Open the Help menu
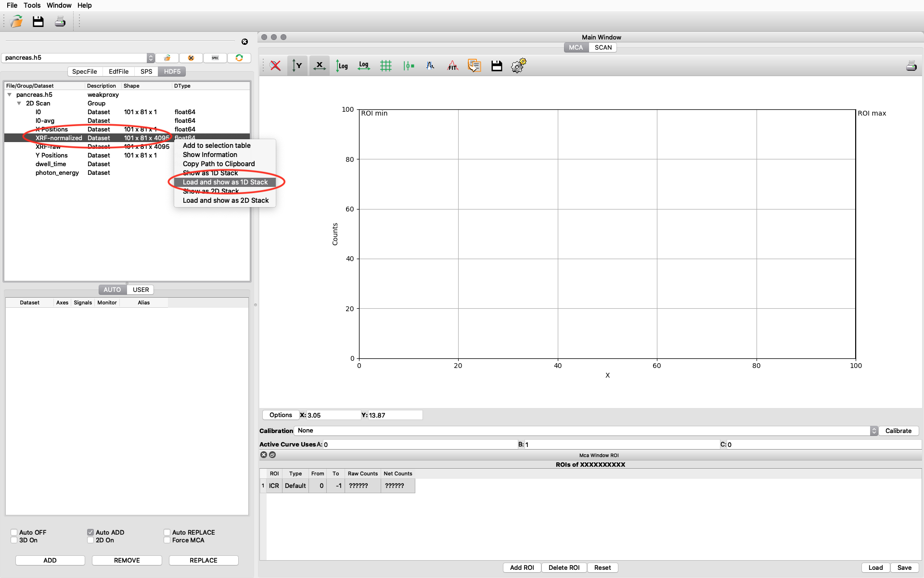This screenshot has height=578, width=924. (85, 5)
